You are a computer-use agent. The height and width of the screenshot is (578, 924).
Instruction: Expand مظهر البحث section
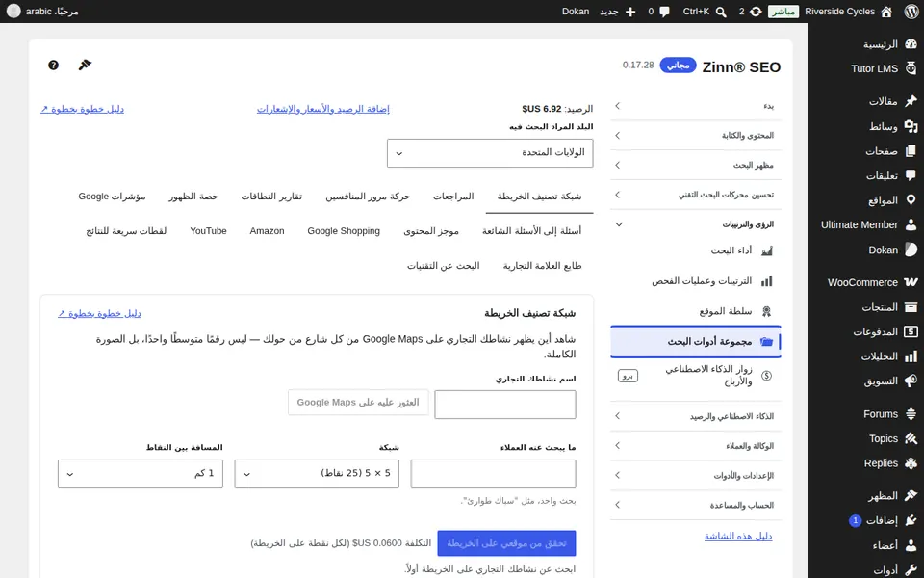696,165
